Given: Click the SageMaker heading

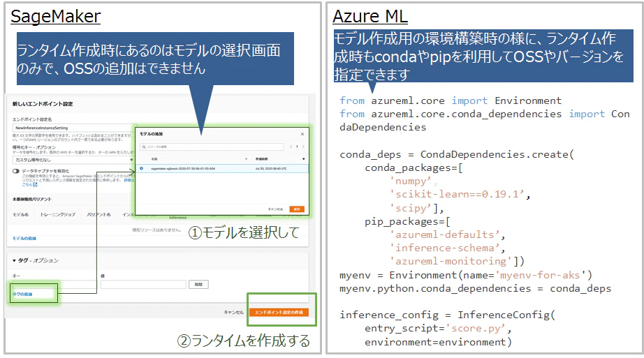Looking at the screenshot, I should (x=55, y=17).
